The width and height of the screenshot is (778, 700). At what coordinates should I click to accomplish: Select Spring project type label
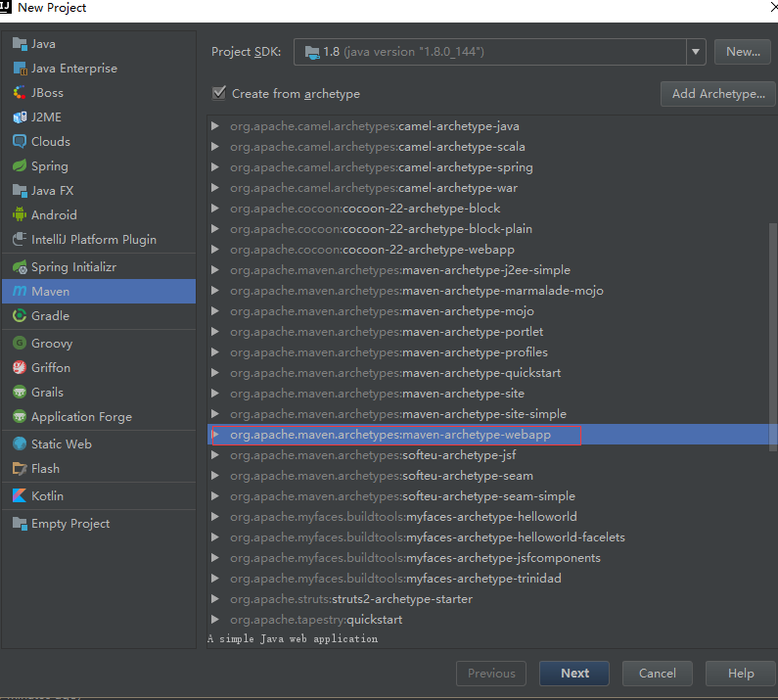50,166
